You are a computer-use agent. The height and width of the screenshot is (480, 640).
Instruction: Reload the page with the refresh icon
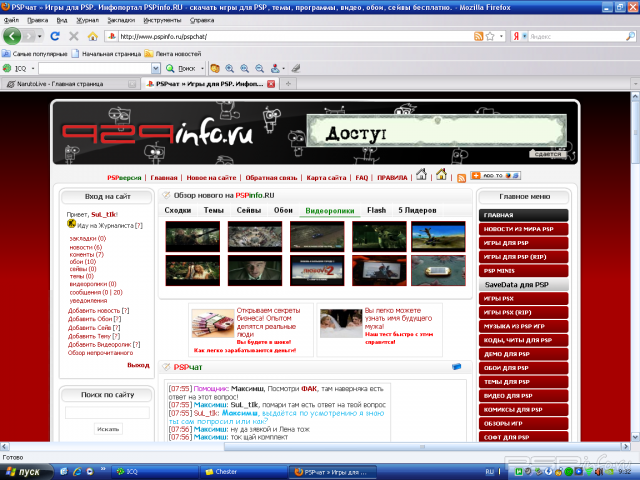click(55, 36)
